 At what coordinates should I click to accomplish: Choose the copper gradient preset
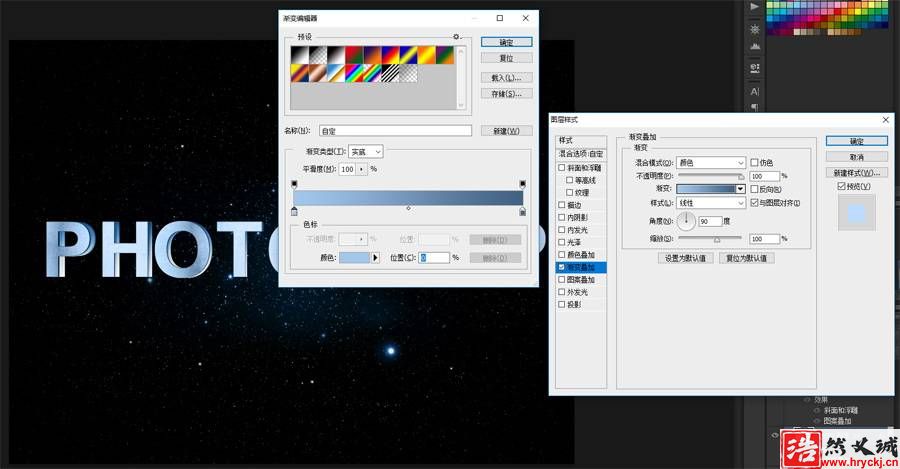tap(317, 73)
